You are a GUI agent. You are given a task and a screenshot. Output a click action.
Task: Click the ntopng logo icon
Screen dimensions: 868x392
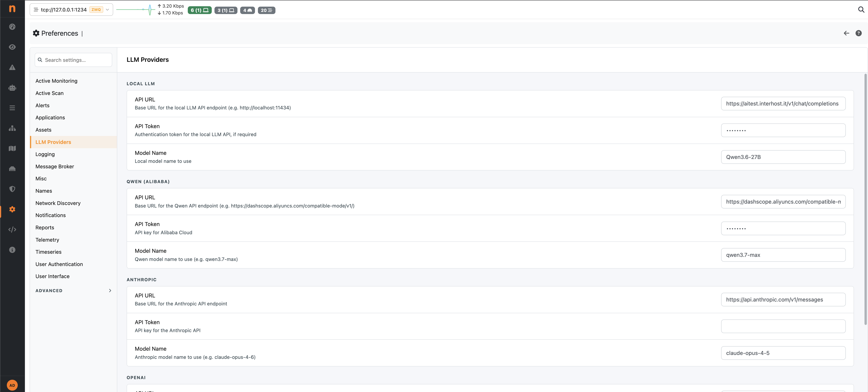[12, 9]
